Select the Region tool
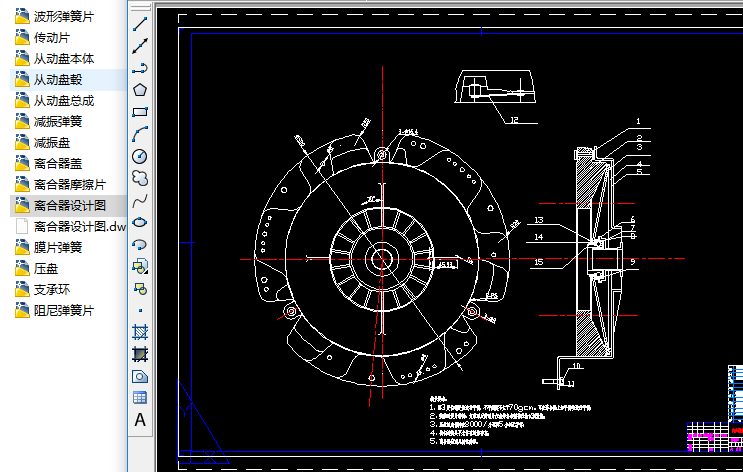This screenshot has width=743, height=472. pyautogui.click(x=140, y=376)
